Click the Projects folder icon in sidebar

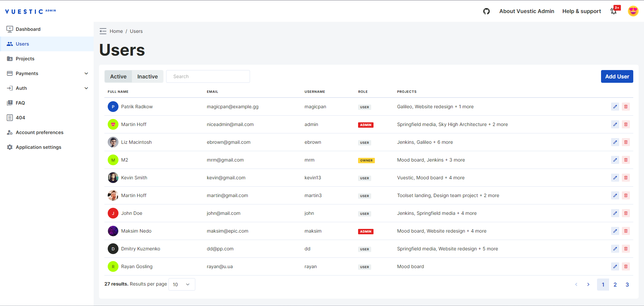(10, 58)
